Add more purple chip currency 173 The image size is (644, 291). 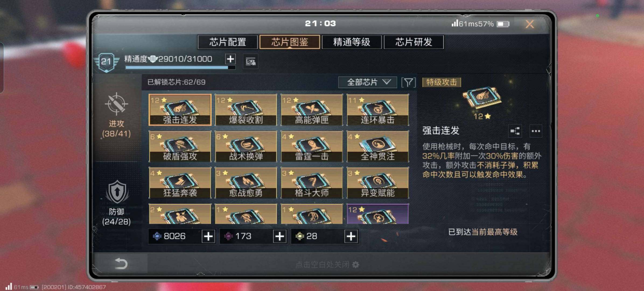(279, 236)
